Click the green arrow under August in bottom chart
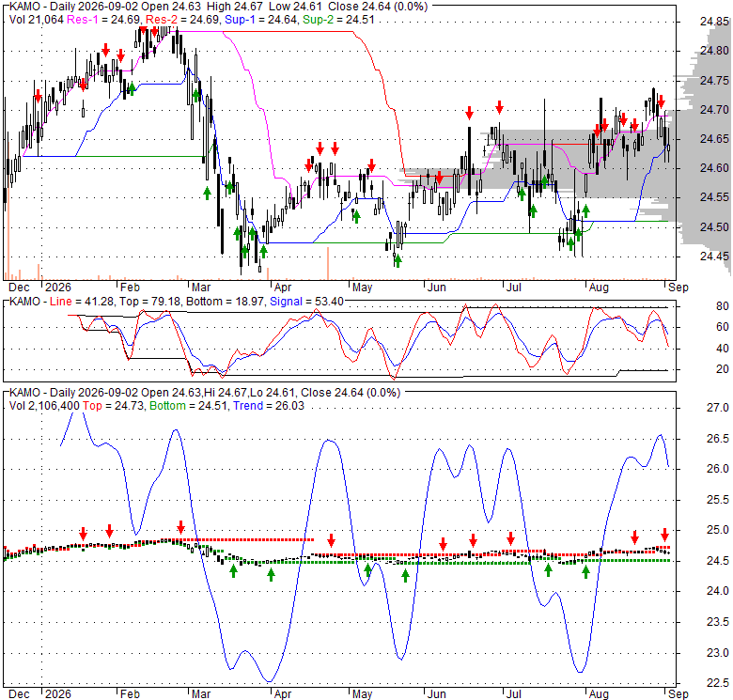This screenshot has height=700, width=733. click(x=585, y=571)
